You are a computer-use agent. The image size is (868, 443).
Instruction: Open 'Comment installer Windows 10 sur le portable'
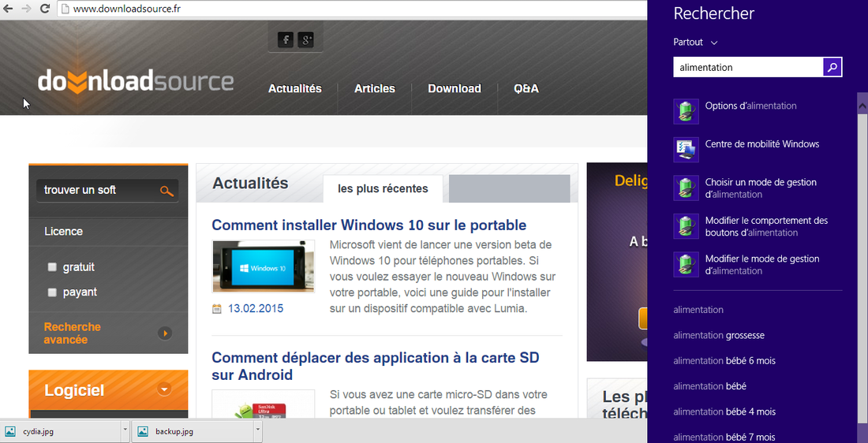pos(369,225)
